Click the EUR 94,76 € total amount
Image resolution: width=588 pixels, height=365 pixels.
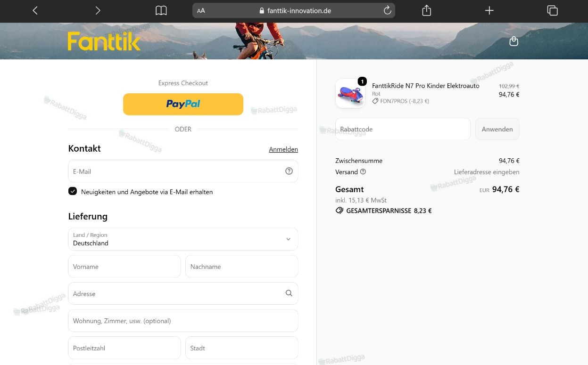tap(499, 189)
